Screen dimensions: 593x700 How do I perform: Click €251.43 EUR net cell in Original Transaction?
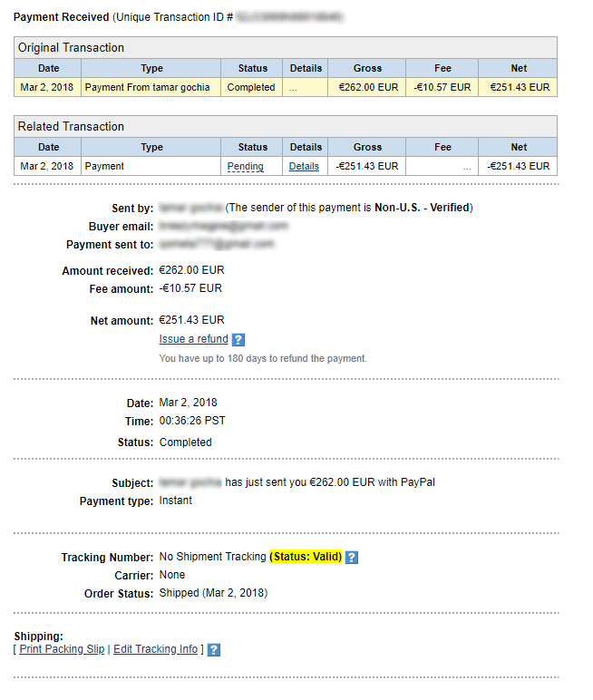pos(518,87)
